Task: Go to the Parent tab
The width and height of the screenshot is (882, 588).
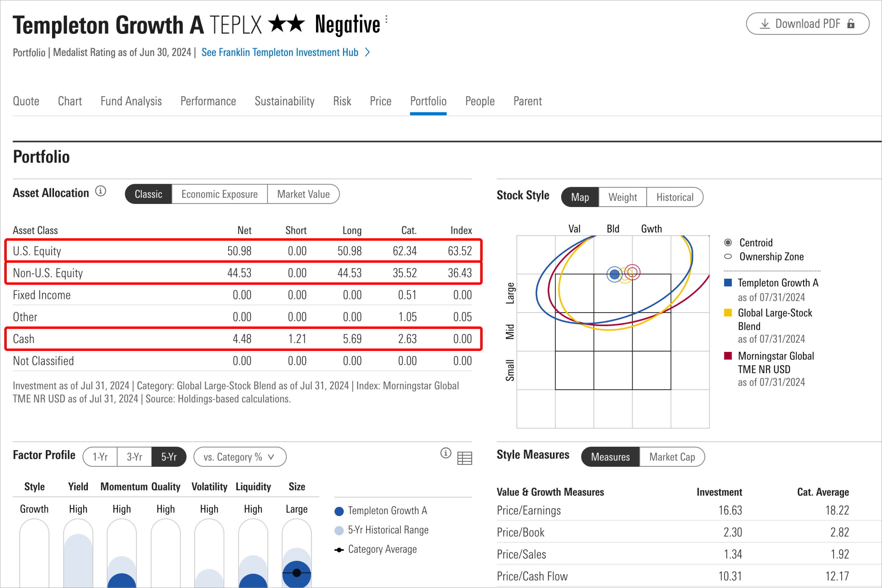Action: (528, 101)
